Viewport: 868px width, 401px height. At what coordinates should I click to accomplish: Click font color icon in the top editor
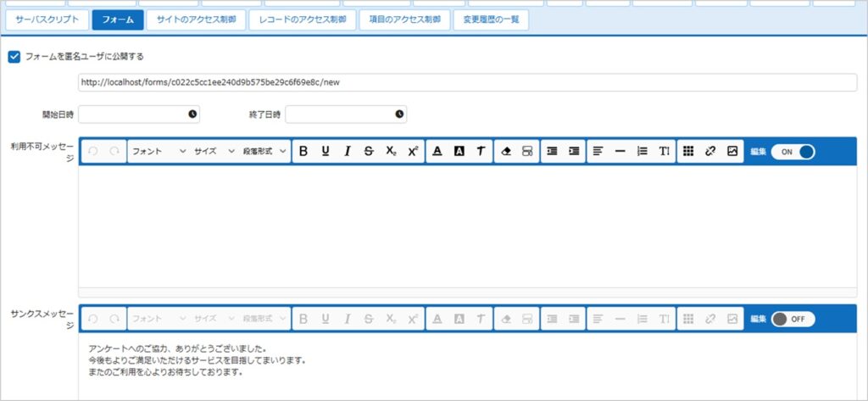point(437,151)
